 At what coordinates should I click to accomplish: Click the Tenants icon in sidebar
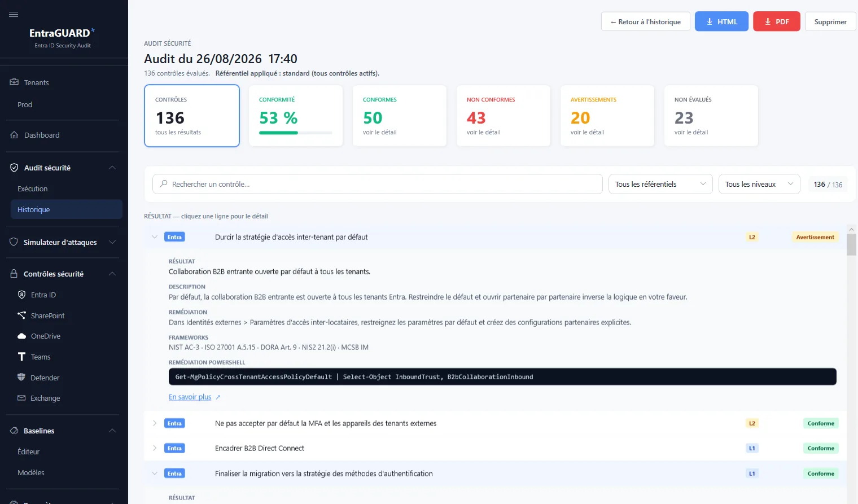click(x=14, y=82)
